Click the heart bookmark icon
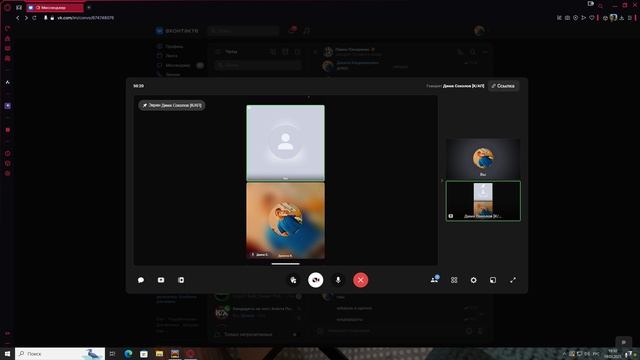 tap(592, 18)
